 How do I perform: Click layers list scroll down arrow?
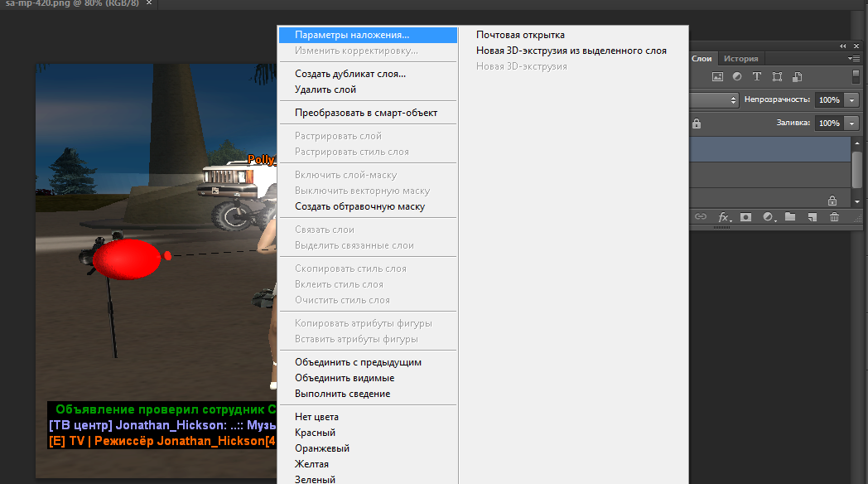click(857, 201)
